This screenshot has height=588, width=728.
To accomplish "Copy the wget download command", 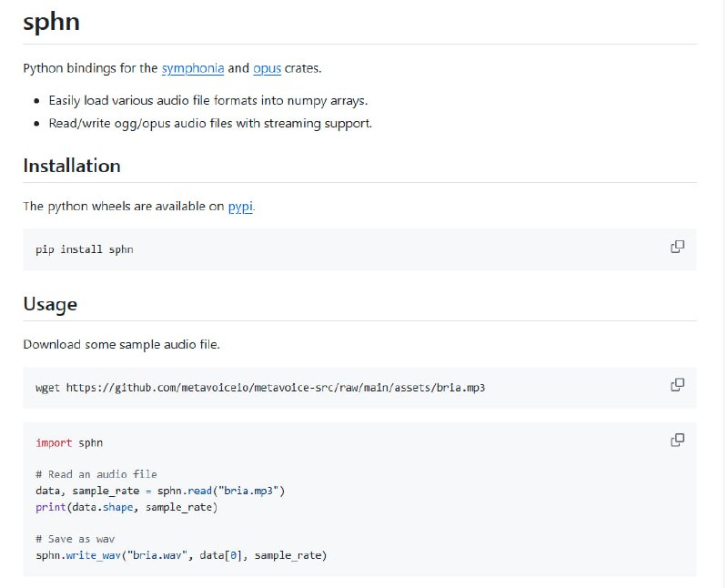I will click(677, 385).
